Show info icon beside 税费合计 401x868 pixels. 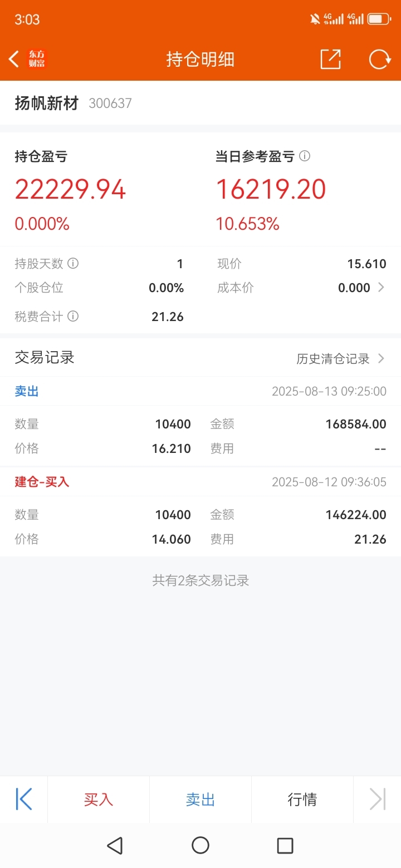point(73,316)
